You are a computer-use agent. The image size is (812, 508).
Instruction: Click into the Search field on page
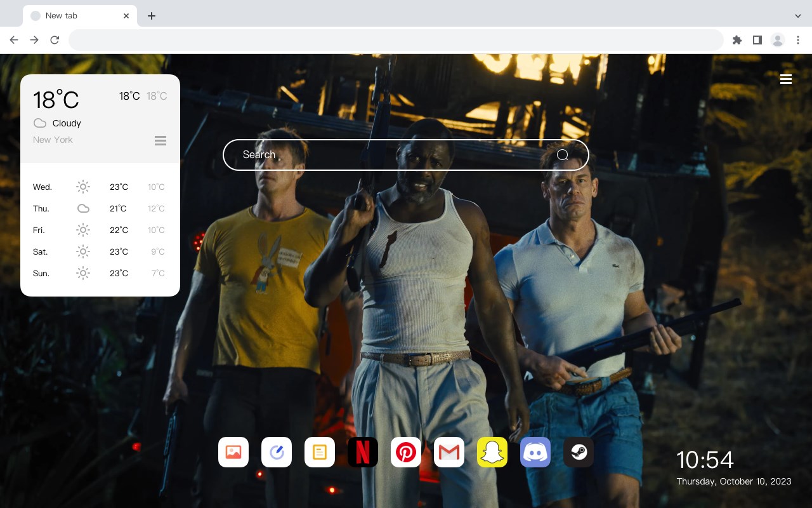pyautogui.click(x=406, y=155)
